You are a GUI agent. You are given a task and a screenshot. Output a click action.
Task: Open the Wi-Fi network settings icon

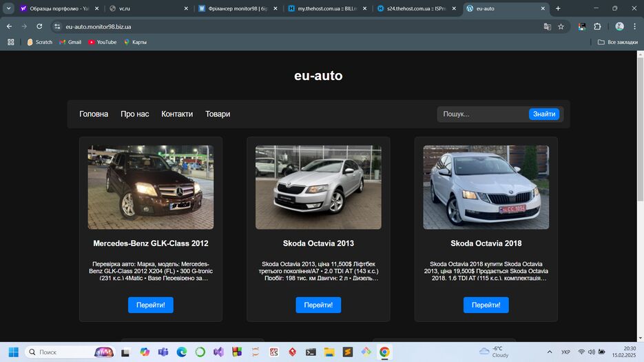click(581, 352)
